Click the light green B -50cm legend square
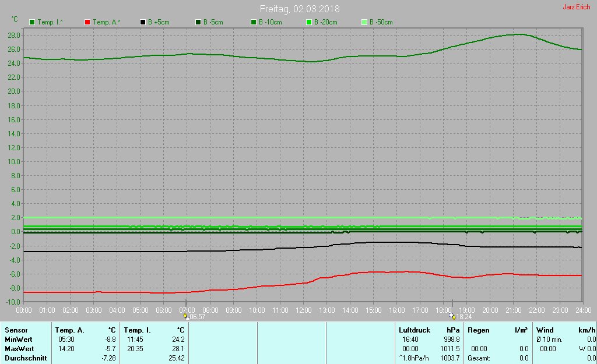This screenshot has width=597, height=364. pos(364,23)
